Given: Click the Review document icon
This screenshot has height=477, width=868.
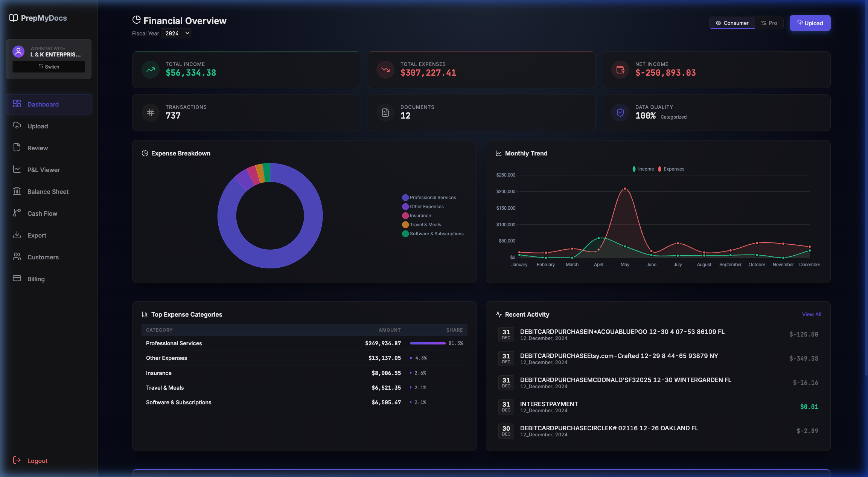Looking at the screenshot, I should pos(17,148).
